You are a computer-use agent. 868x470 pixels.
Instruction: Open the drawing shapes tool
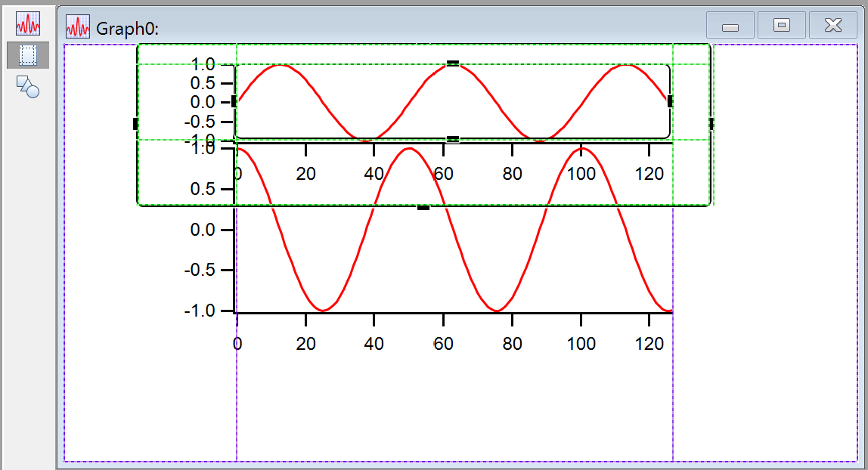click(x=28, y=86)
